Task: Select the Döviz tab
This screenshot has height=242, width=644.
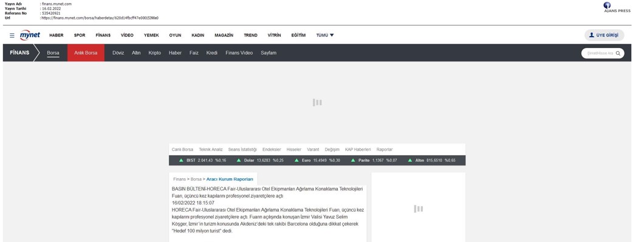Action: pyautogui.click(x=118, y=53)
